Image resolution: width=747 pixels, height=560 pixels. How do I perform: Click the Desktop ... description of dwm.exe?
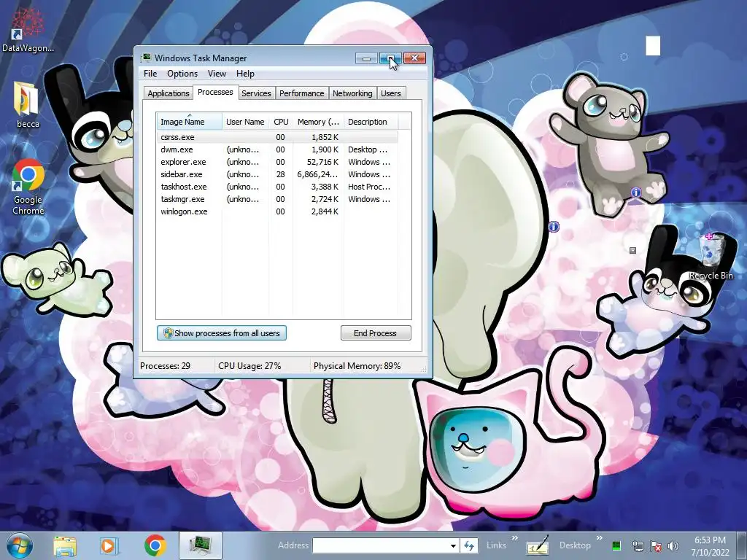(368, 149)
